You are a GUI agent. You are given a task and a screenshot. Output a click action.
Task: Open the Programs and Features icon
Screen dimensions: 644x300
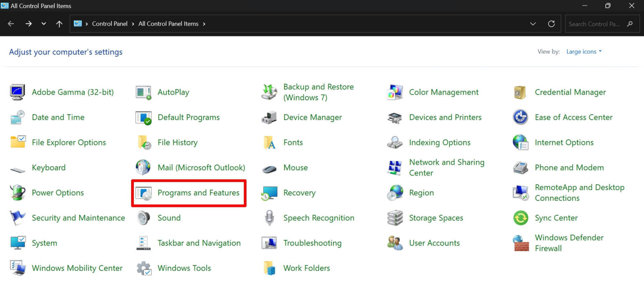tap(143, 193)
